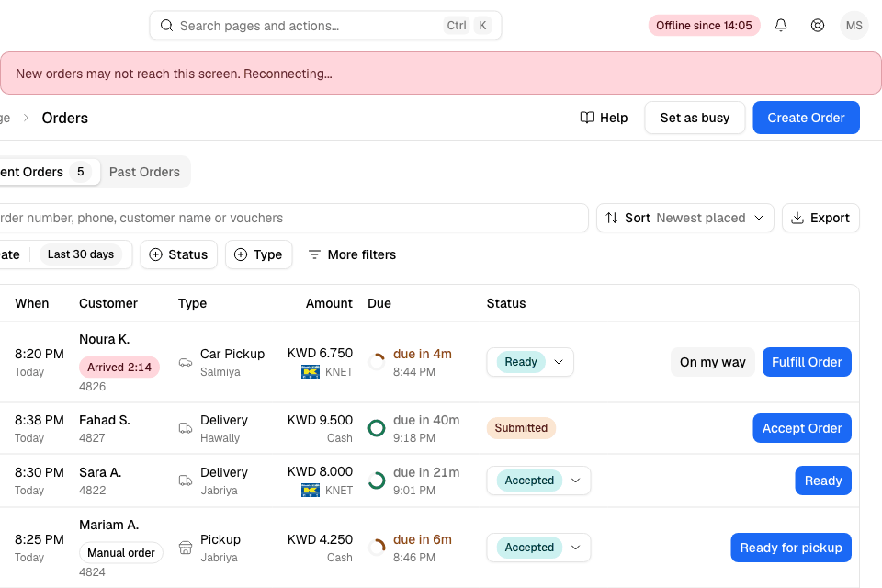Click the due-time ring on Sara A.'s order

[x=377, y=481]
